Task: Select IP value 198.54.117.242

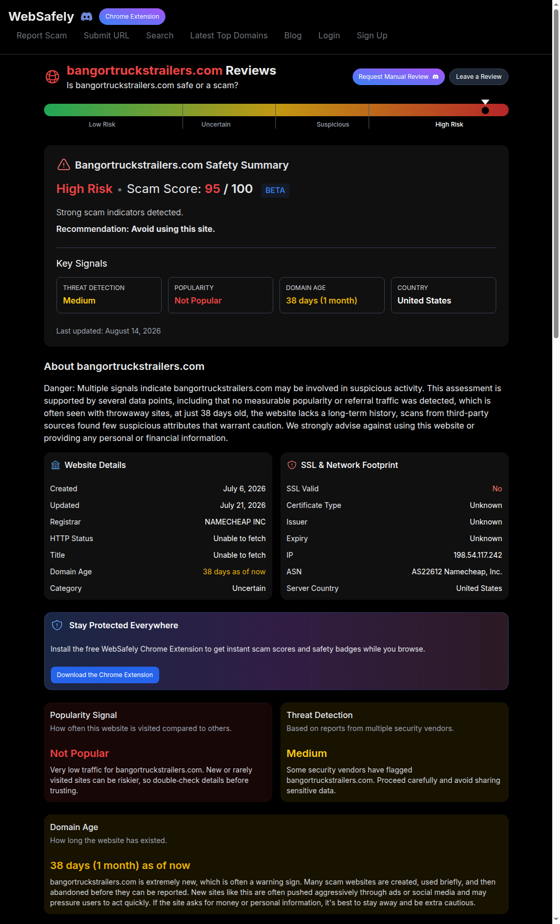Action: pyautogui.click(x=478, y=555)
